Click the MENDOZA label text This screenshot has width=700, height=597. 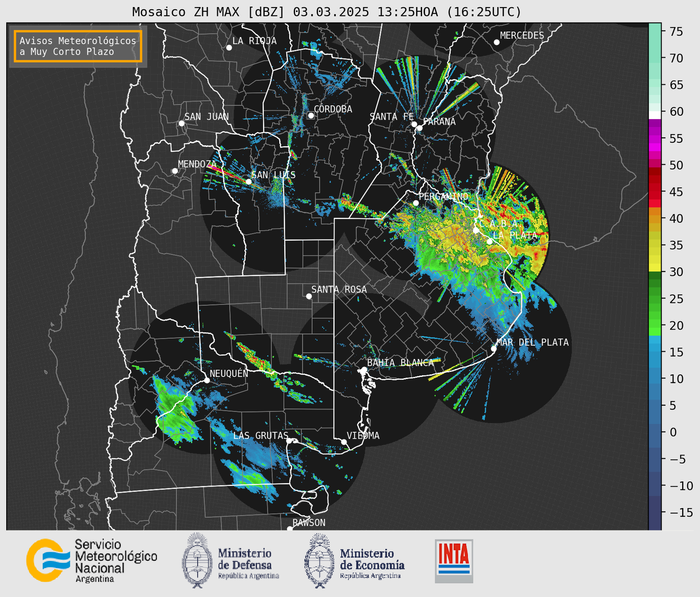tap(198, 164)
